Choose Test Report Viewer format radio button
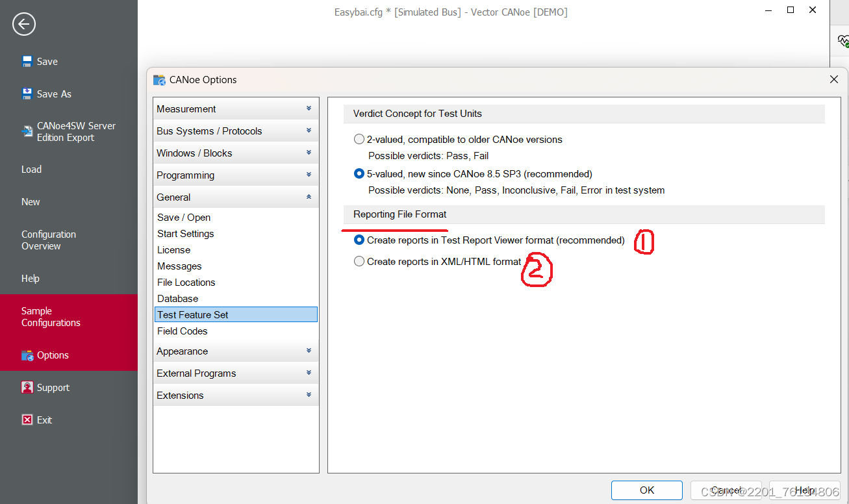This screenshot has width=849, height=504. [359, 240]
